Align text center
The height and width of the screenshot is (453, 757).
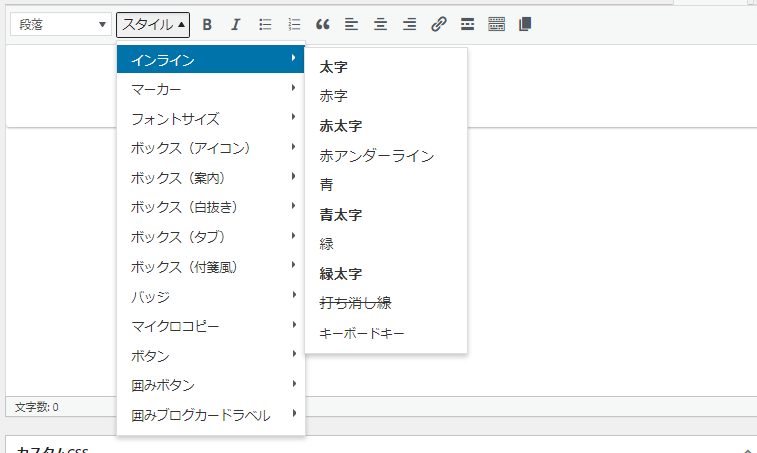[380, 24]
